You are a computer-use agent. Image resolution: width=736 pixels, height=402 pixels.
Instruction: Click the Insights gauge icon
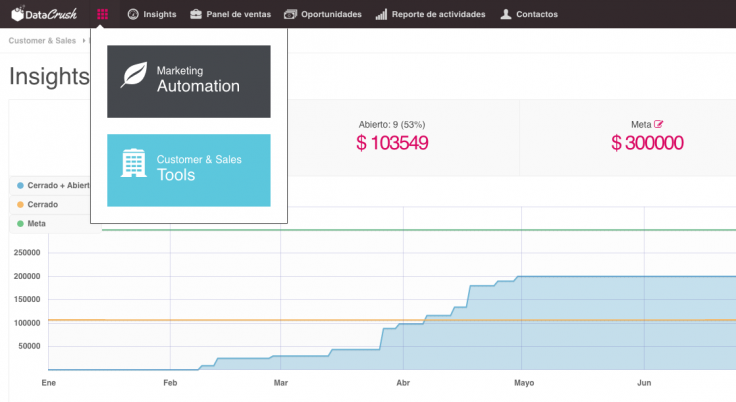coord(133,14)
